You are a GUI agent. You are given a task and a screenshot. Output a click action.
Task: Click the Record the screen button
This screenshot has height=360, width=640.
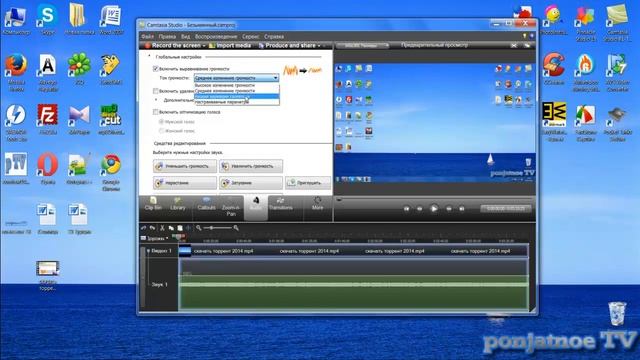click(173, 45)
